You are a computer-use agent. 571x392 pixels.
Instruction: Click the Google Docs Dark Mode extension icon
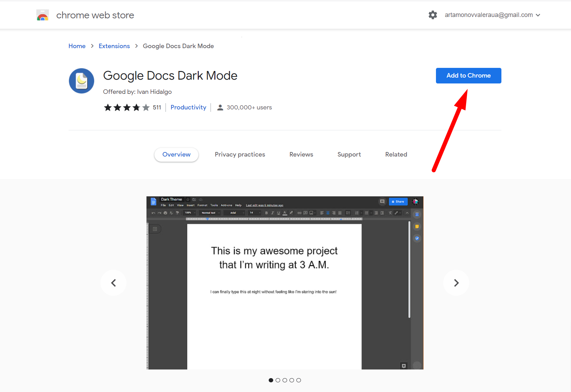click(x=81, y=81)
